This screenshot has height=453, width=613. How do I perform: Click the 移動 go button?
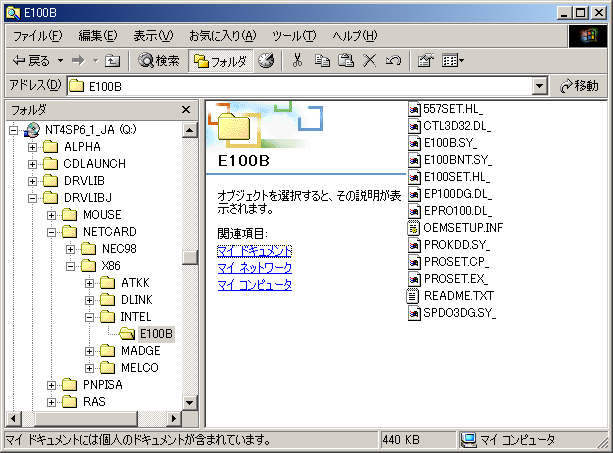(579, 86)
